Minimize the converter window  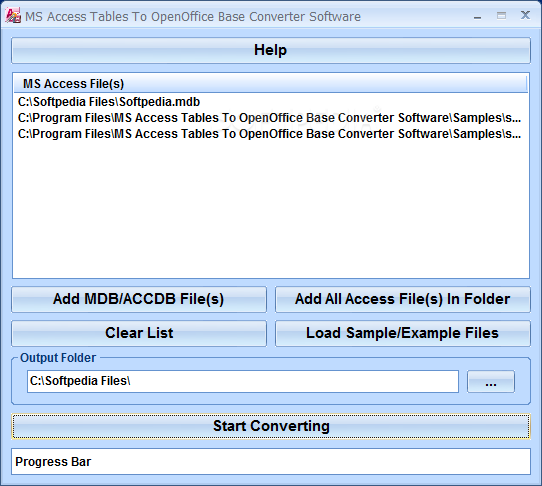(x=477, y=16)
